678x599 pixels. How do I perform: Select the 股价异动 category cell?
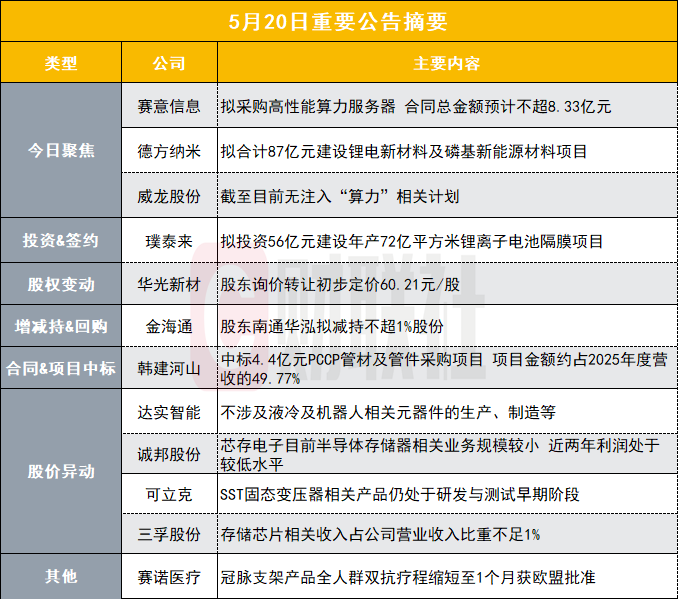[x=61, y=471]
